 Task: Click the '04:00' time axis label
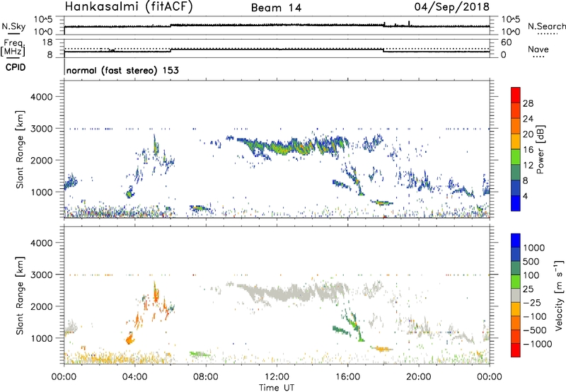(x=134, y=377)
